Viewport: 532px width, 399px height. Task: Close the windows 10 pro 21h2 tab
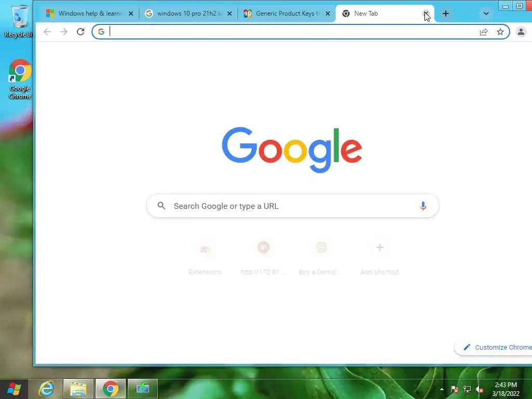click(x=230, y=14)
